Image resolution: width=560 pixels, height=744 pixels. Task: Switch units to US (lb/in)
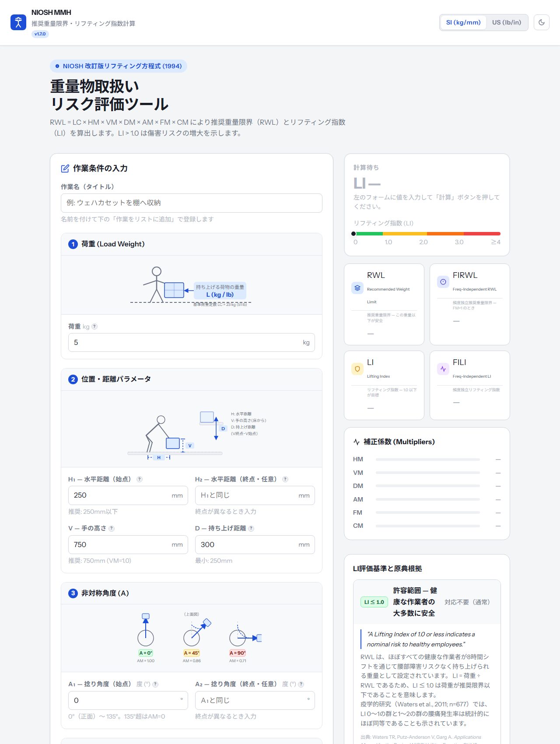coord(507,22)
